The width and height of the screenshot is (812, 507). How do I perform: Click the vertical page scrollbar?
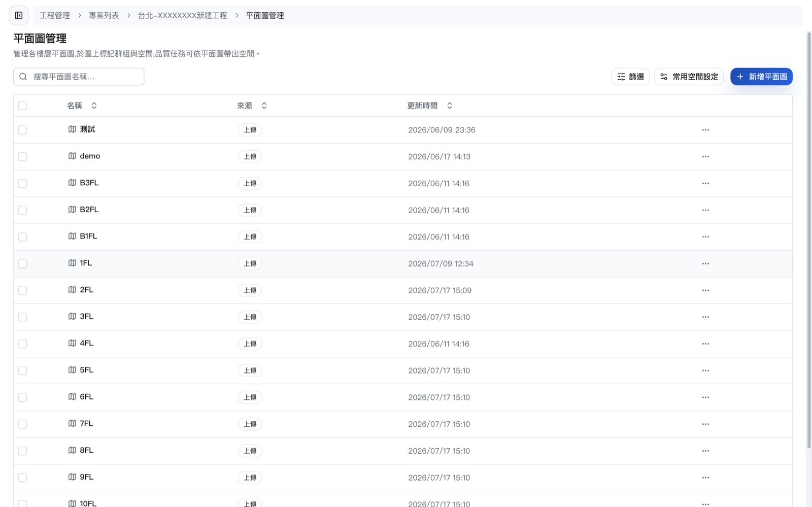[809, 240]
